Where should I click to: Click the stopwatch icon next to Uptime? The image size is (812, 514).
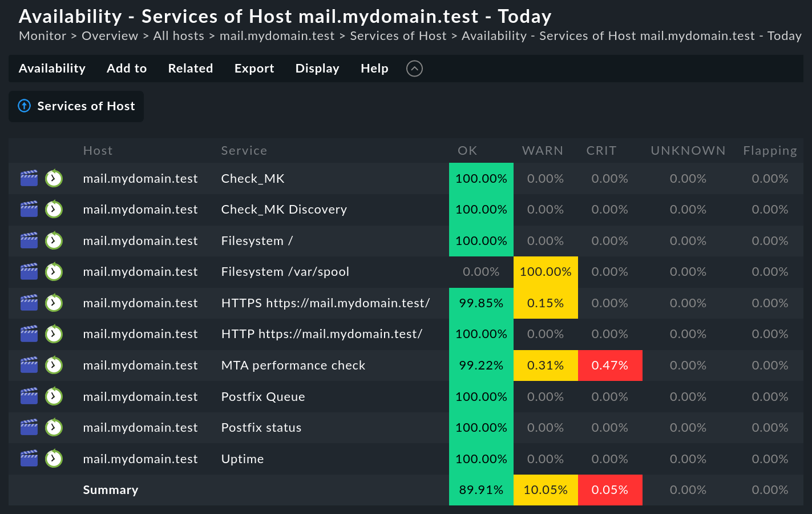pos(54,458)
